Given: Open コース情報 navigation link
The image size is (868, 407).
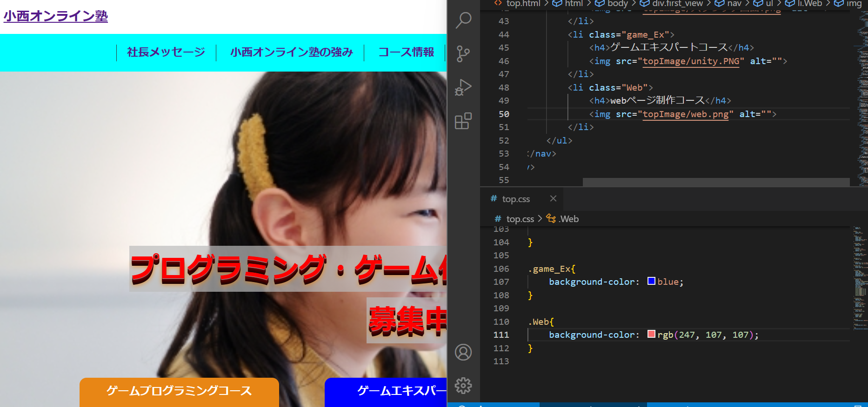Looking at the screenshot, I should pyautogui.click(x=406, y=52).
